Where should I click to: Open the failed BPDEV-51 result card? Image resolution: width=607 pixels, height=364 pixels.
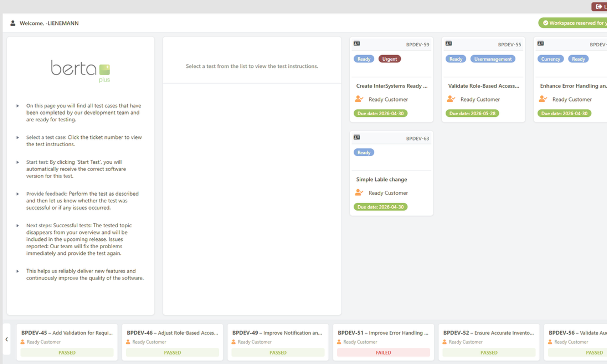383,342
